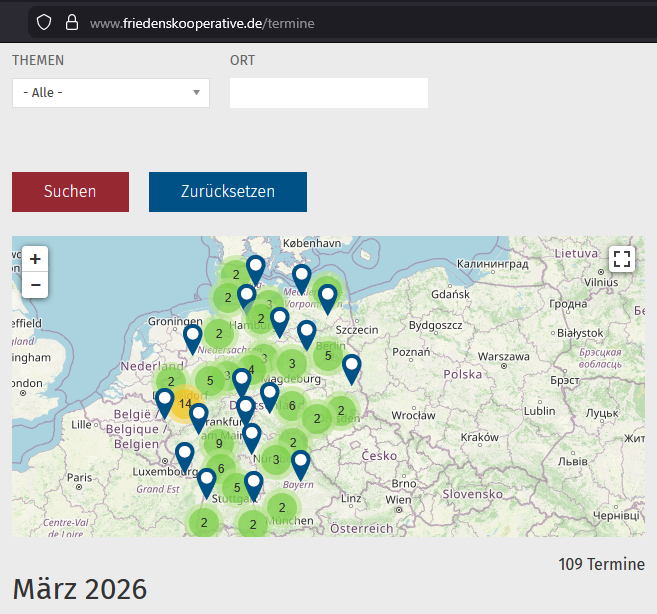This screenshot has width=657, height=614.
Task: Select the map pin next to Groningen
Action: coord(193,337)
